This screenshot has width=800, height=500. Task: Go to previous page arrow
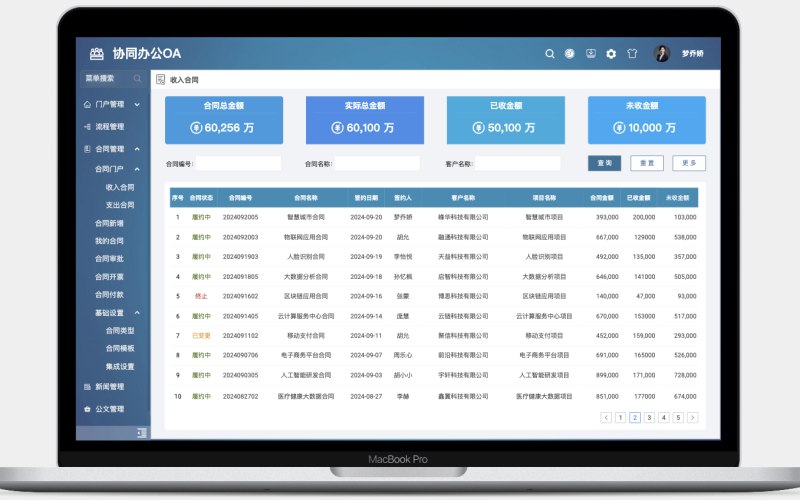click(x=606, y=418)
